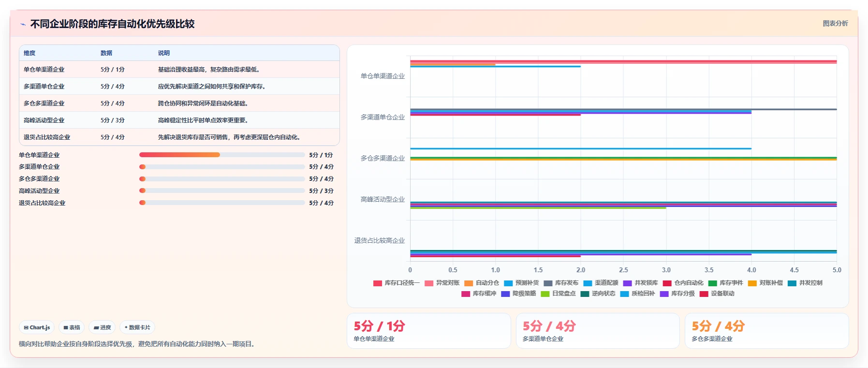This screenshot has height=368, width=868.
Task: Select the 高峰活动型企业 table row name
Action: [44, 120]
